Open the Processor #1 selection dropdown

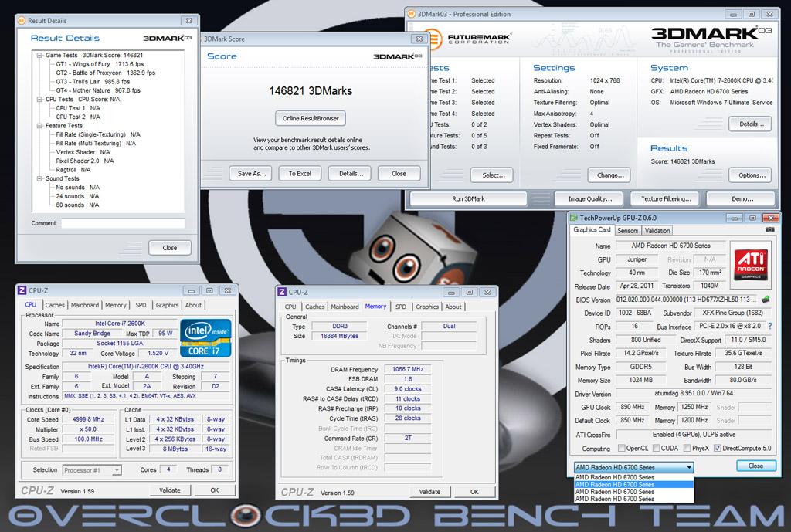point(92,470)
